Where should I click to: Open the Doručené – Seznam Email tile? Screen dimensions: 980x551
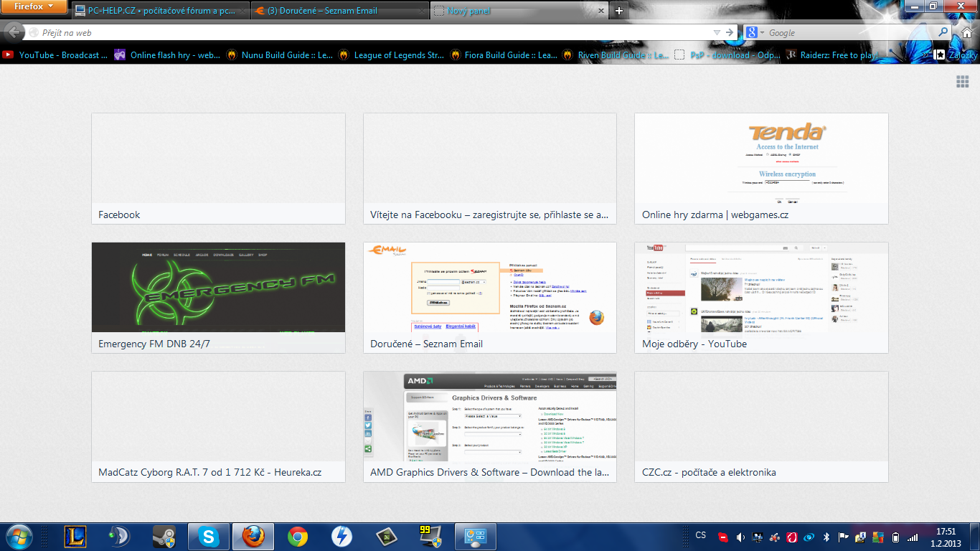point(490,298)
